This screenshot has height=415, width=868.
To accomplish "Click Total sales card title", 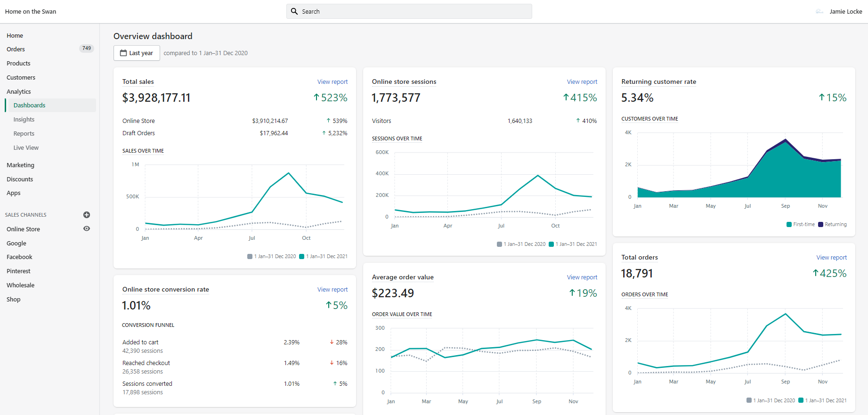I will 138,81.
